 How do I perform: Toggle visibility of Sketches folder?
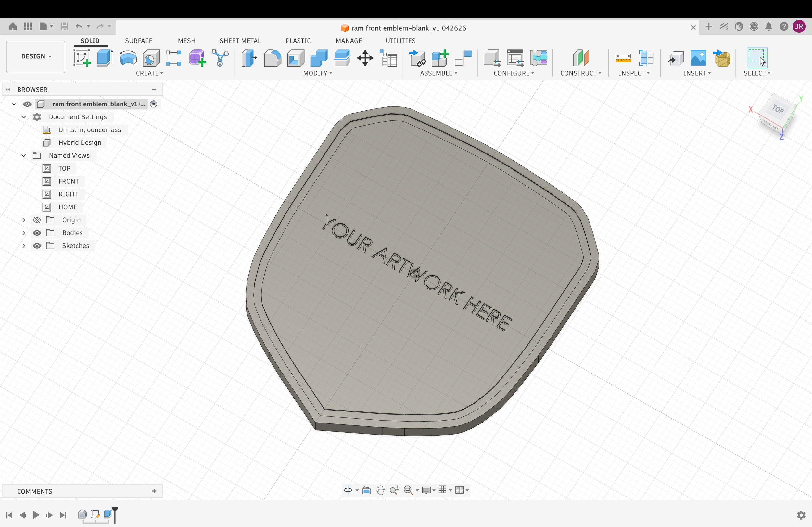(37, 246)
